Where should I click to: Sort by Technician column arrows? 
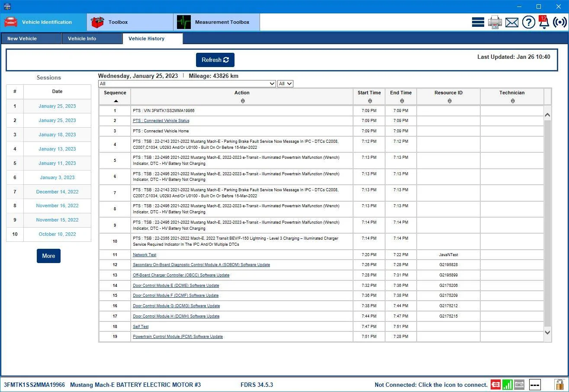pos(512,101)
